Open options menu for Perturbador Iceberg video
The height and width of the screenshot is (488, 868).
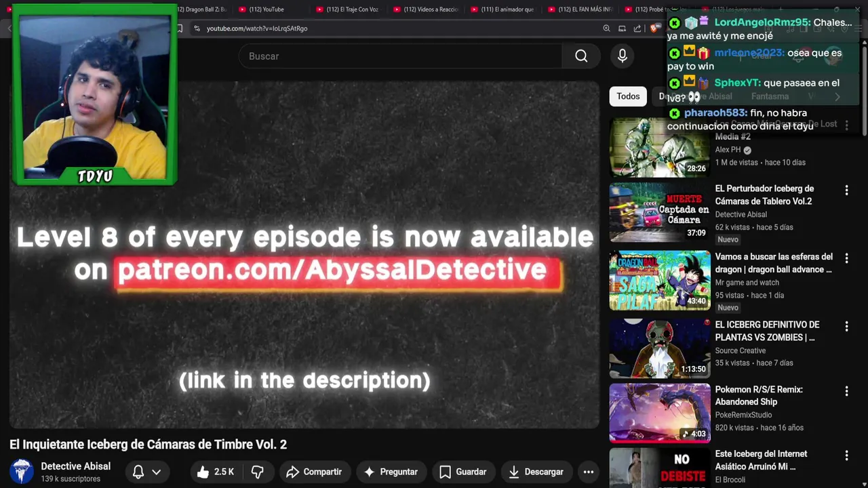(x=846, y=190)
